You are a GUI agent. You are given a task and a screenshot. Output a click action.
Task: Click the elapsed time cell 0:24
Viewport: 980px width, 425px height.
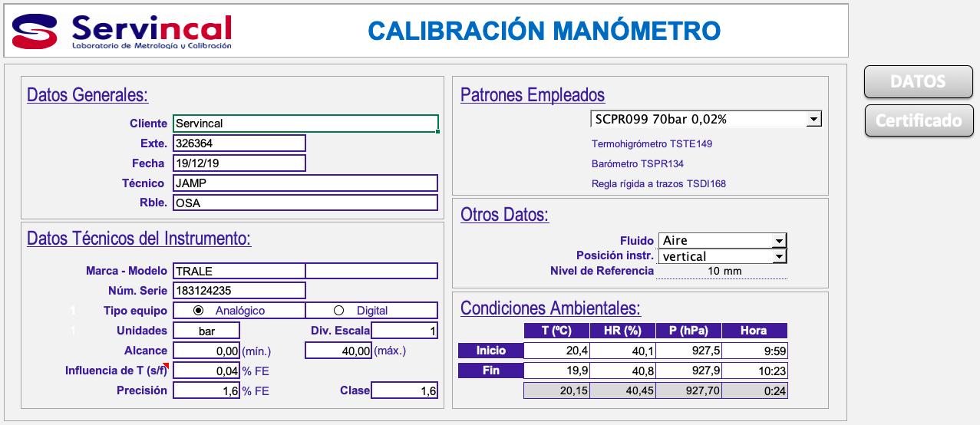point(755,390)
